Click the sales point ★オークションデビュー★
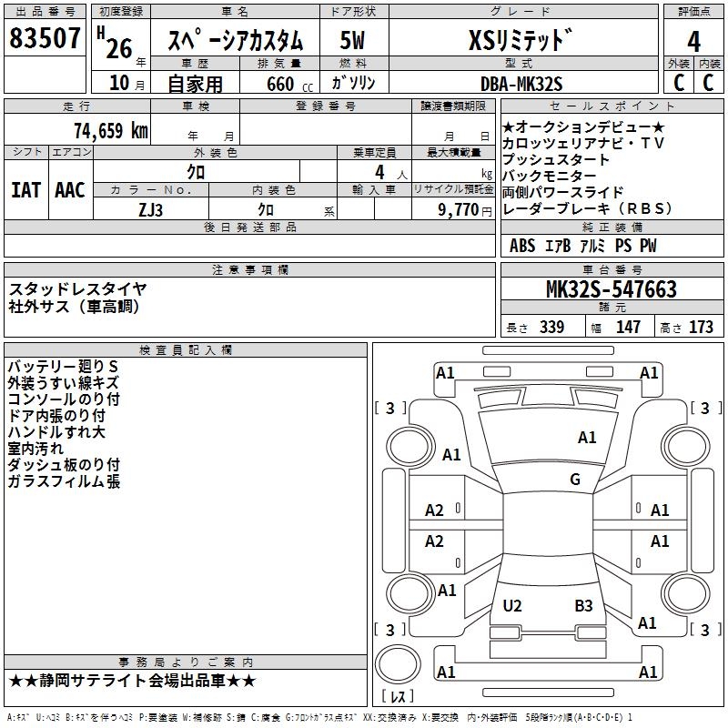The image size is (728, 728). point(583,126)
